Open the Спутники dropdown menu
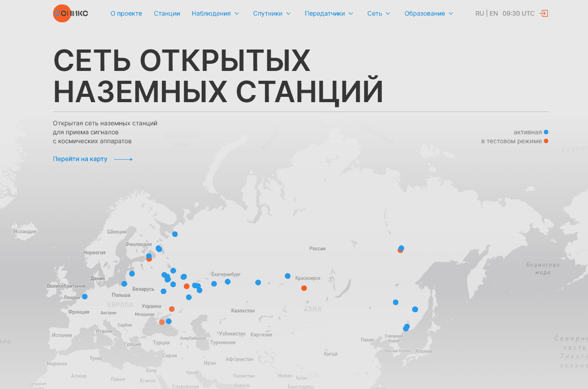Viewport: 588px width, 389px height. tap(272, 13)
